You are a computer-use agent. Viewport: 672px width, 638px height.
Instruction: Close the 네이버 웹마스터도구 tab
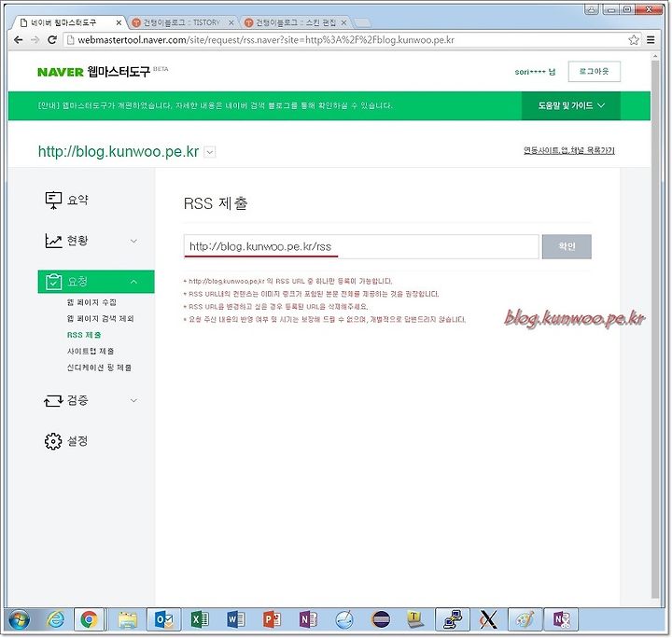coord(119,22)
